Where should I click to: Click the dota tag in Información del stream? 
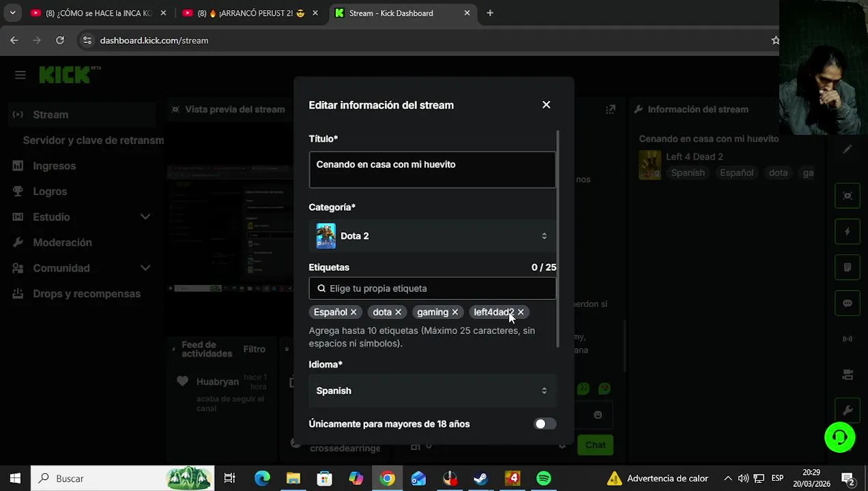click(x=779, y=173)
